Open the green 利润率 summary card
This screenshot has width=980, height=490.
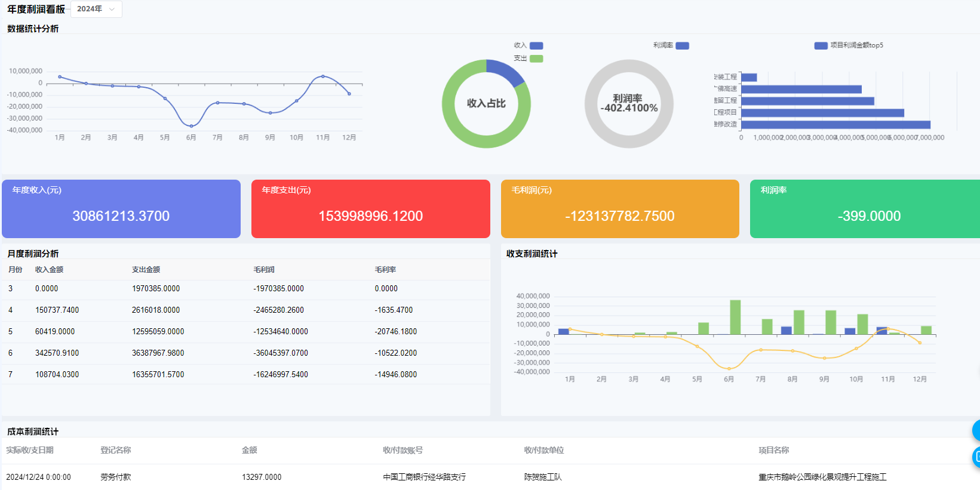pos(864,209)
